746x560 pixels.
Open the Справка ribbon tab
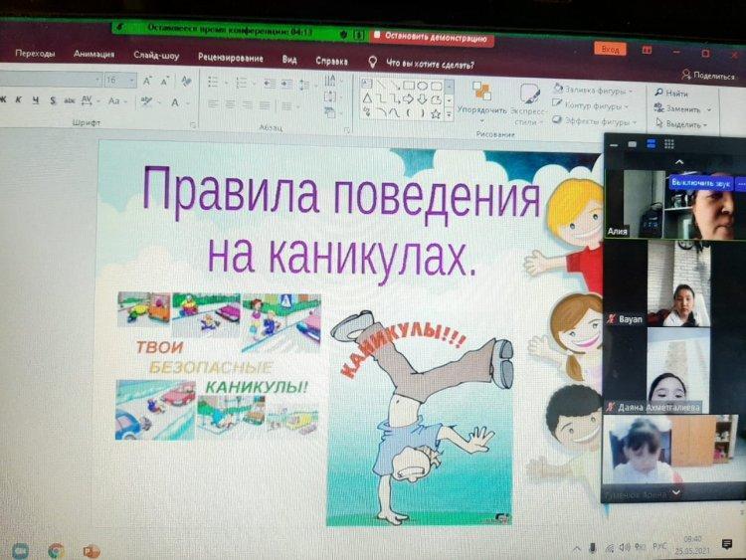[x=331, y=61]
